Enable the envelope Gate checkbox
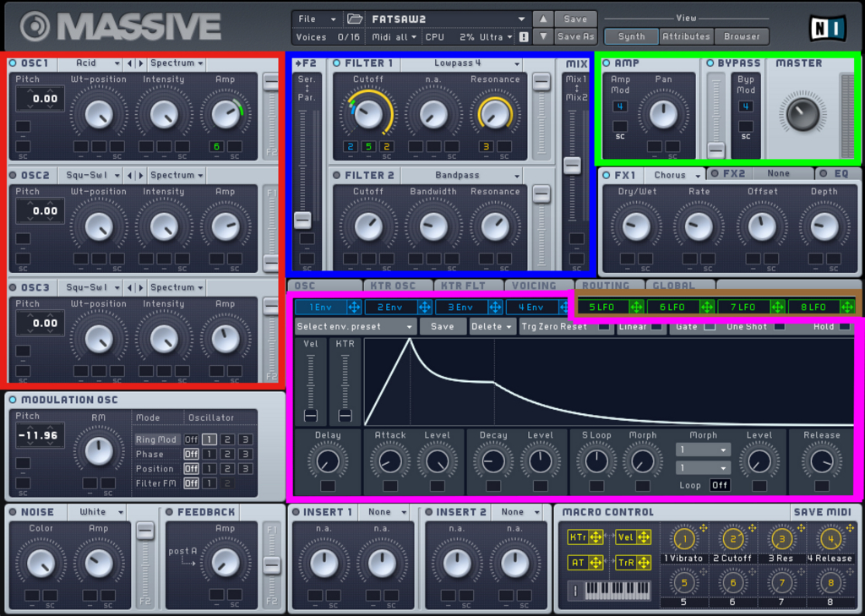This screenshot has height=616, width=865. (710, 327)
